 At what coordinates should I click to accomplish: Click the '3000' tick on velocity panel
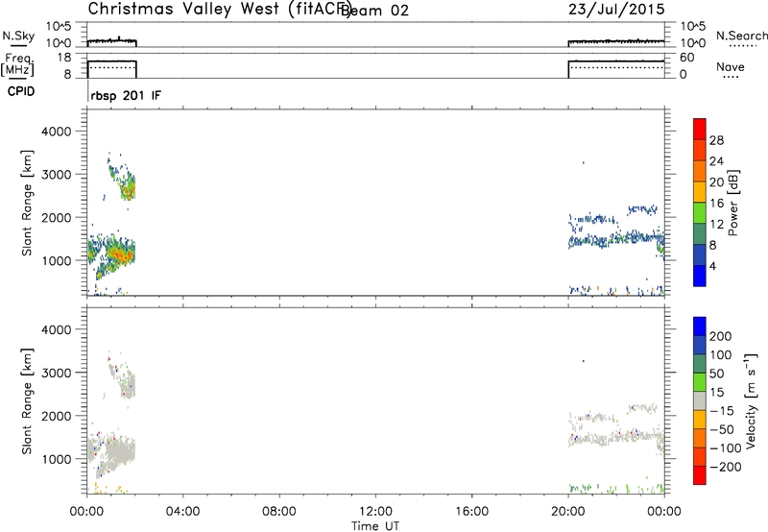point(57,373)
